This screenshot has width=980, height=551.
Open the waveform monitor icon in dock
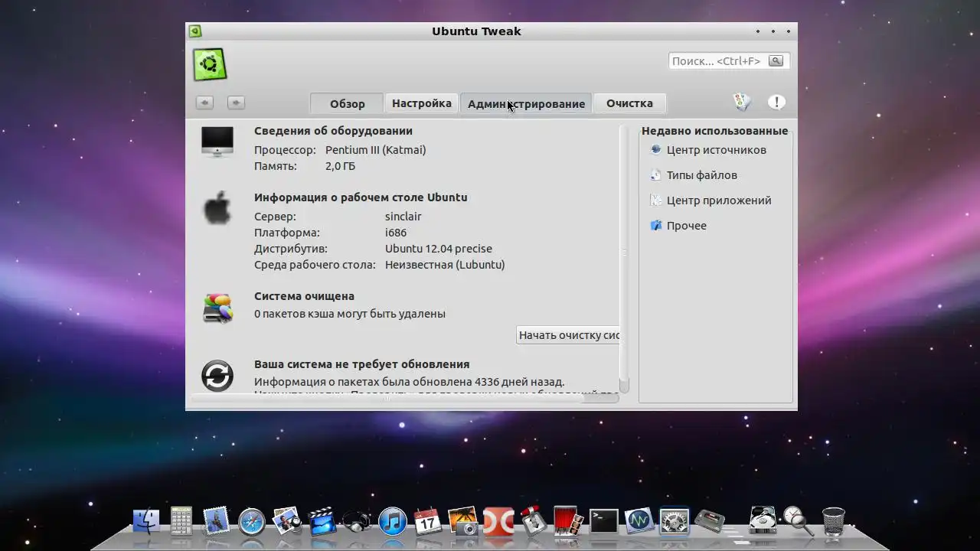click(639, 521)
